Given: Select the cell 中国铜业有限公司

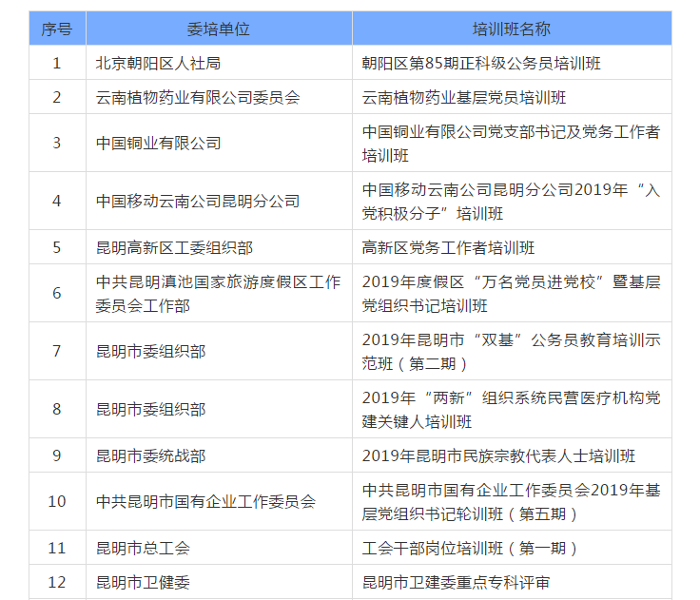Looking at the screenshot, I should (219, 143).
